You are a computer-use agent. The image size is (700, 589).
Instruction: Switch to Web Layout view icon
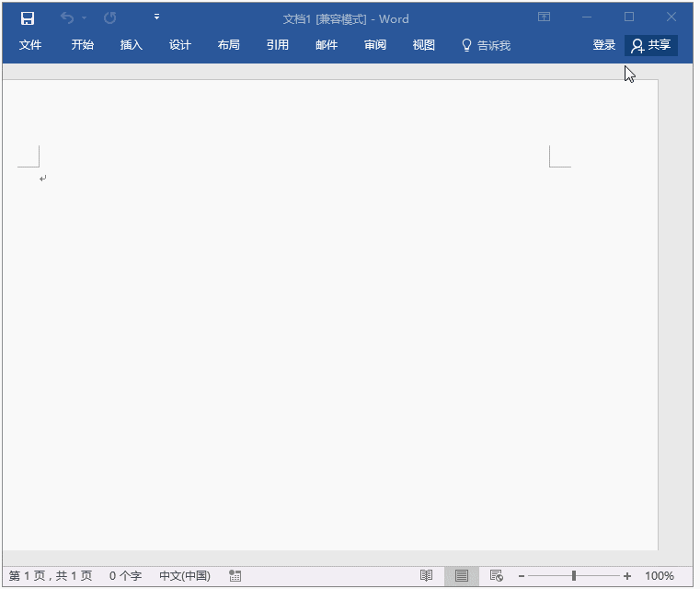click(497, 575)
